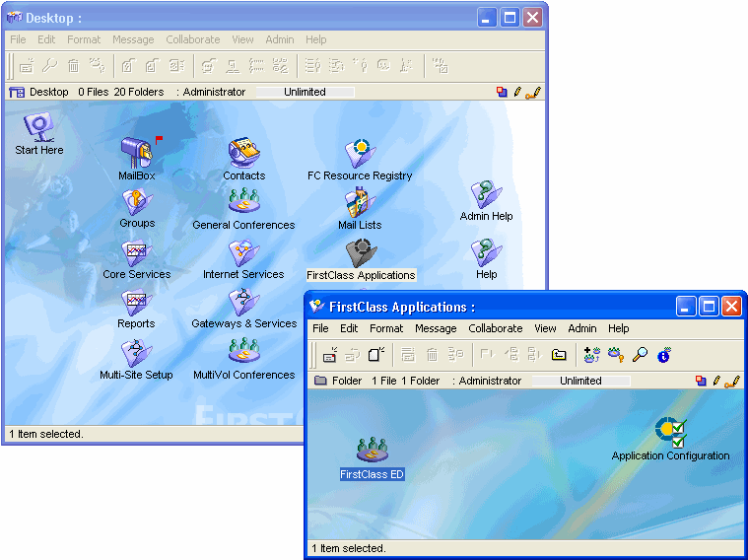Click the Desktop window title bar
The width and height of the screenshot is (748, 560).
[x=246, y=17]
